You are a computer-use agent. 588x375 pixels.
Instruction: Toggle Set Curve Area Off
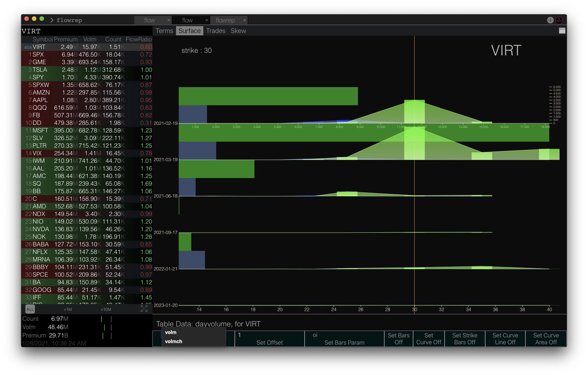pos(546,339)
